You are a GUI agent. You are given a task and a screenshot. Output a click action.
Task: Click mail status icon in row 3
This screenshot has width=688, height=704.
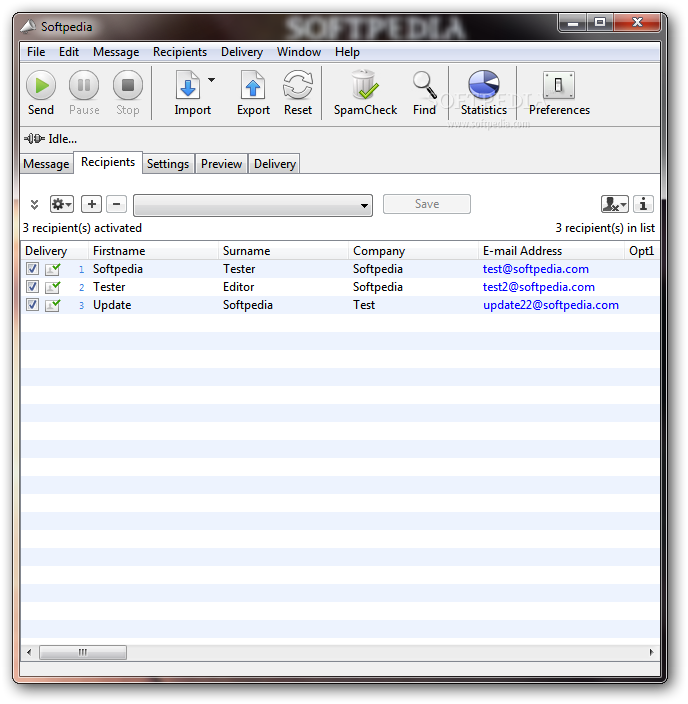(x=53, y=305)
